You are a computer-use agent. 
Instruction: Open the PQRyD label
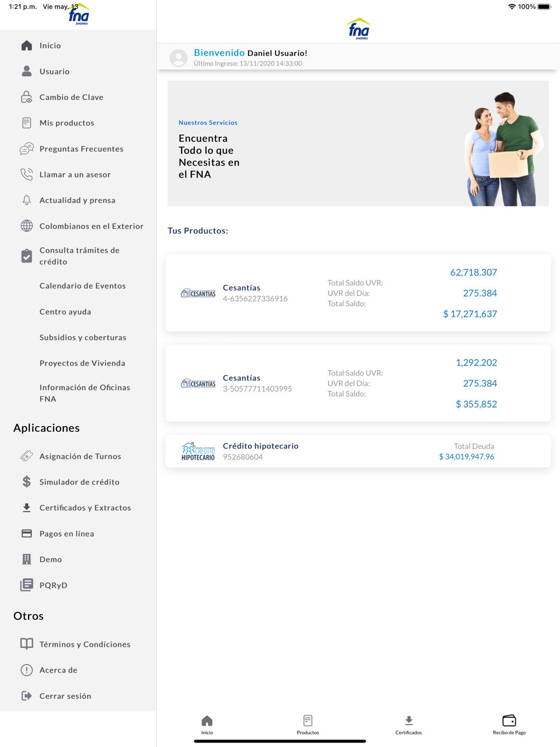pos(53,585)
